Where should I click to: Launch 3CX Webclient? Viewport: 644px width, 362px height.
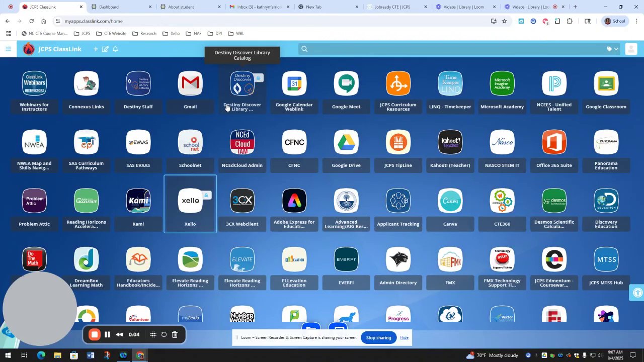click(242, 209)
